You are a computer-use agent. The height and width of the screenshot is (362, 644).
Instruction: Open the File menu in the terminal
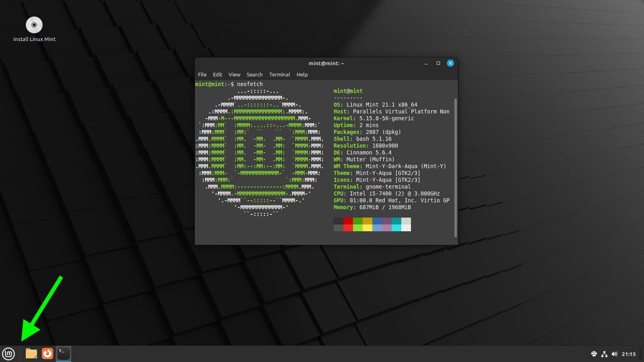202,74
